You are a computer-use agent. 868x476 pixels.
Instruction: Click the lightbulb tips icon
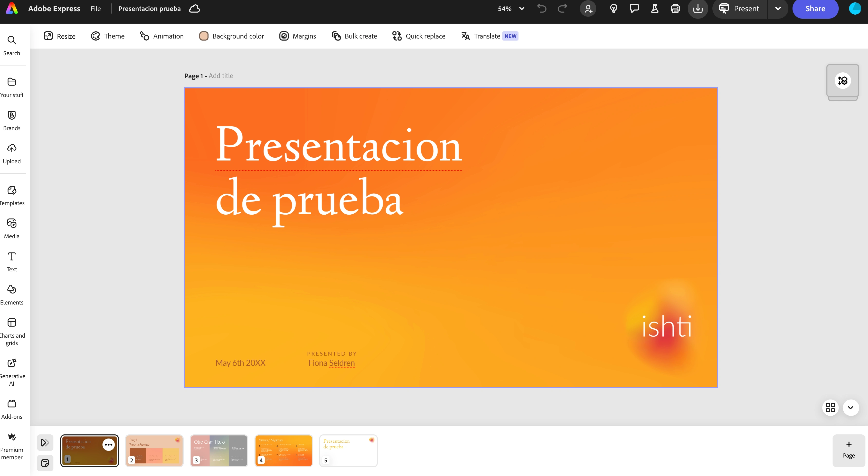pos(613,9)
